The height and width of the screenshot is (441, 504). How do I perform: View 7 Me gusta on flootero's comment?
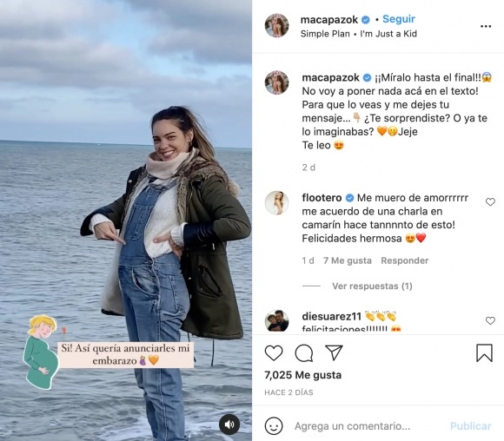pyautogui.click(x=347, y=260)
